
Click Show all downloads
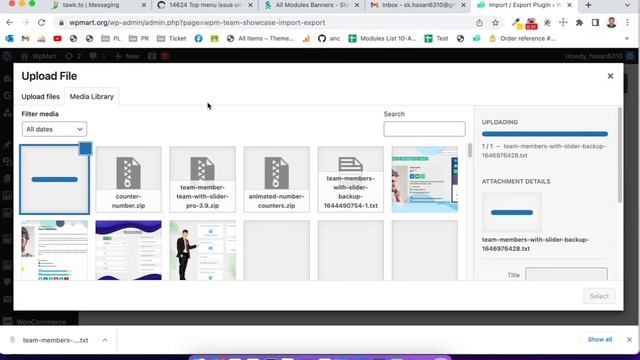tap(600, 340)
